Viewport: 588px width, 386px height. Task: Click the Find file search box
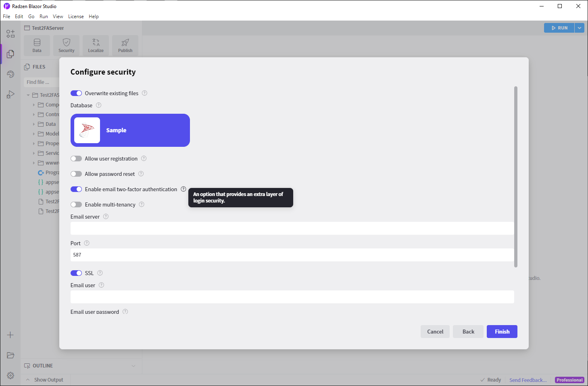42,82
